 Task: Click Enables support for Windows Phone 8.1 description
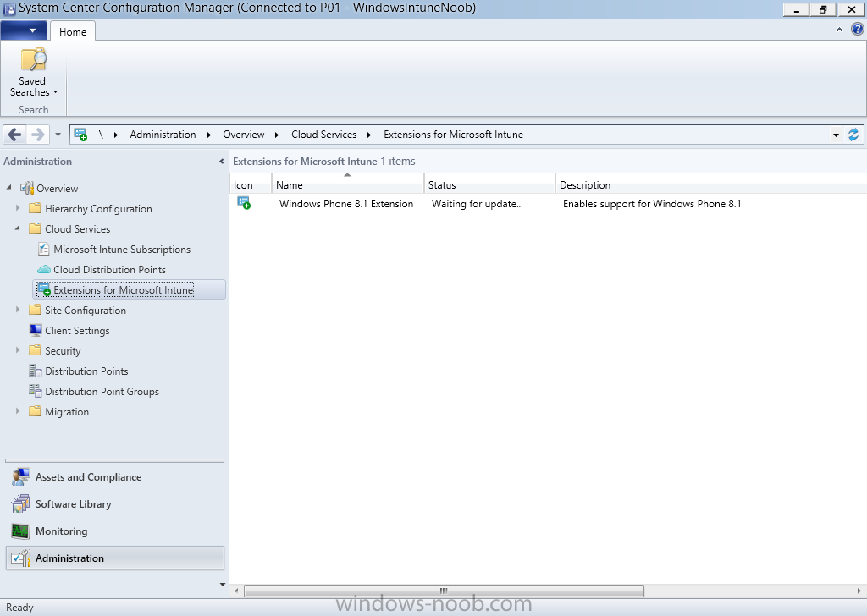[x=652, y=204]
